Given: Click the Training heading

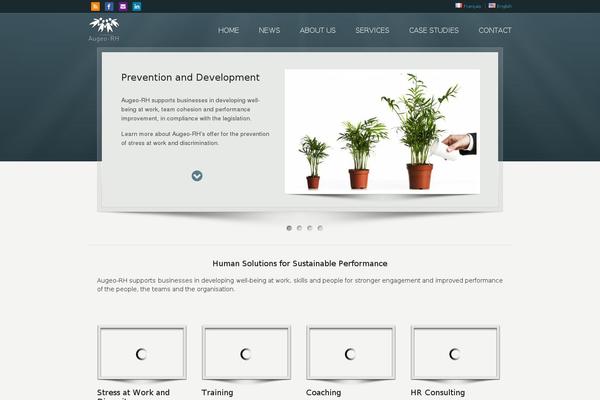Looking at the screenshot, I should tap(217, 393).
